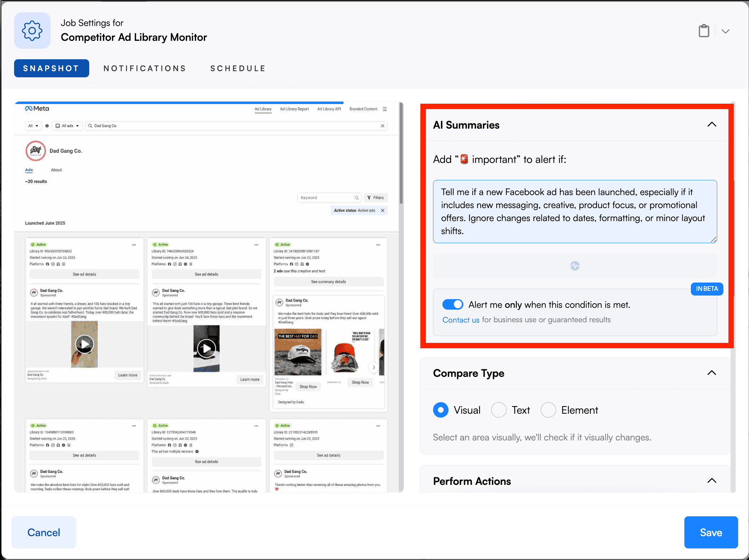Click 'The Best Hat for Dad' carousel image

(298, 352)
